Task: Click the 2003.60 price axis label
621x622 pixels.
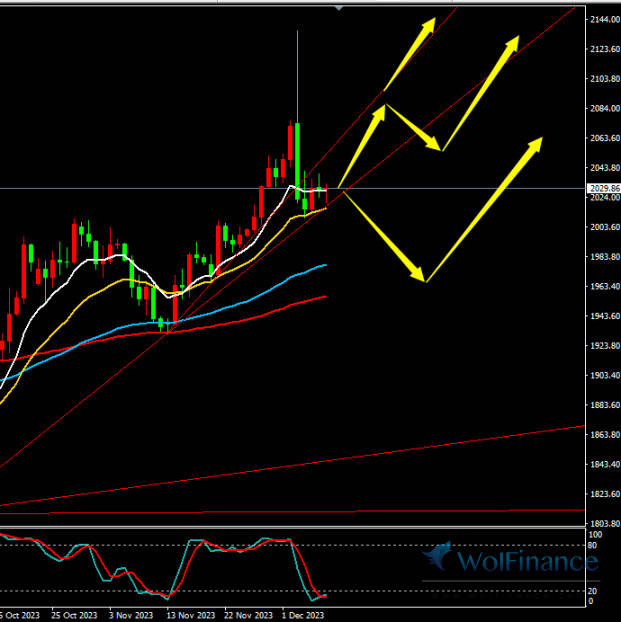Action: [x=605, y=227]
